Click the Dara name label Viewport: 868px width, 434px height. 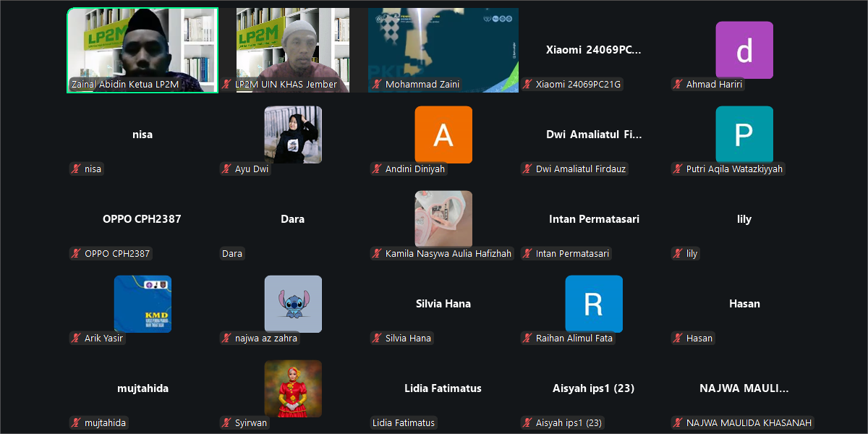(232, 254)
